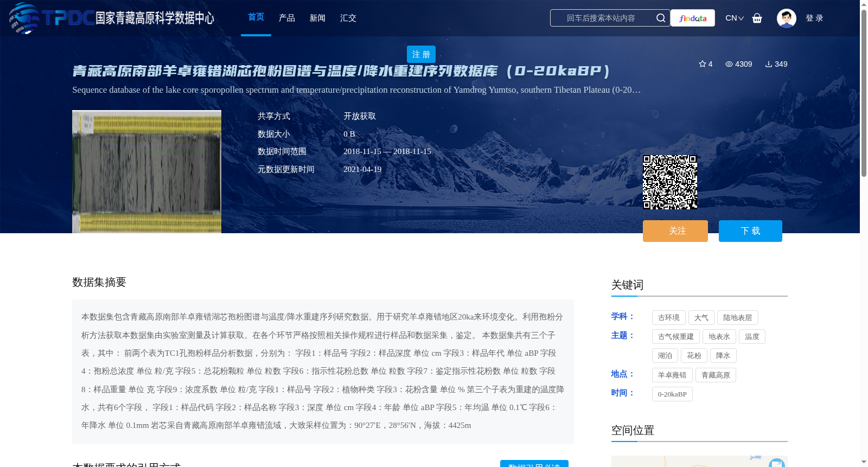This screenshot has width=868, height=467.
Task: Select keyword tag 湖泊
Action: click(x=665, y=356)
